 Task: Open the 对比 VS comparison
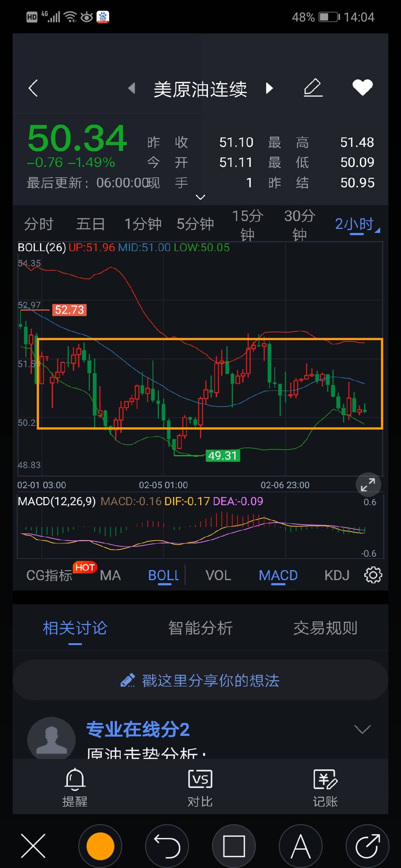[200, 787]
